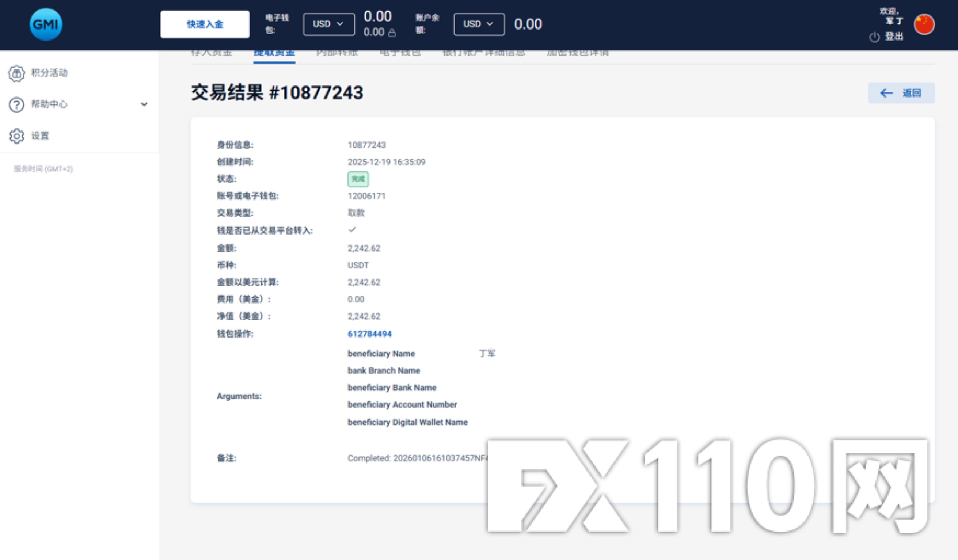Click the 帮助中心 question mark icon
Image resolution: width=958 pixels, height=560 pixels.
point(16,104)
